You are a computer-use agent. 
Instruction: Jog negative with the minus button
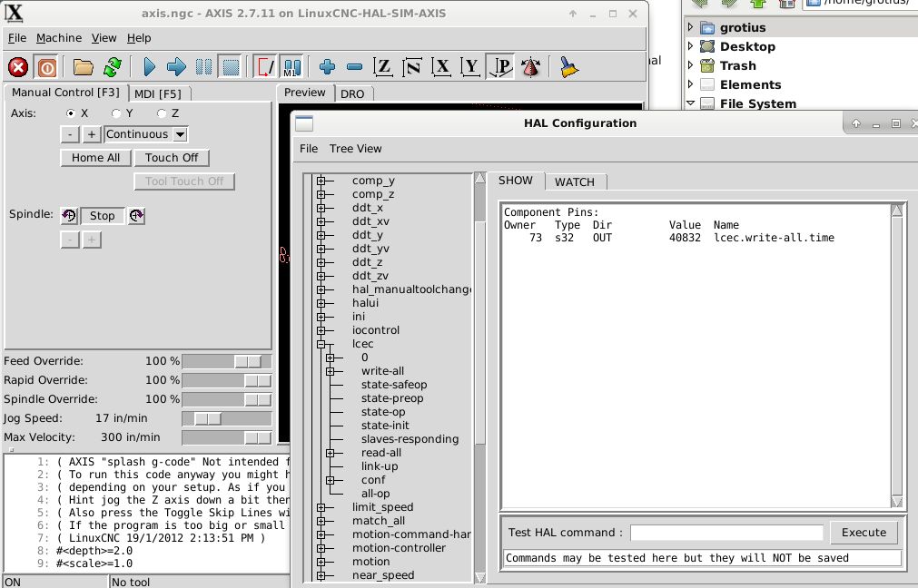[x=70, y=134]
